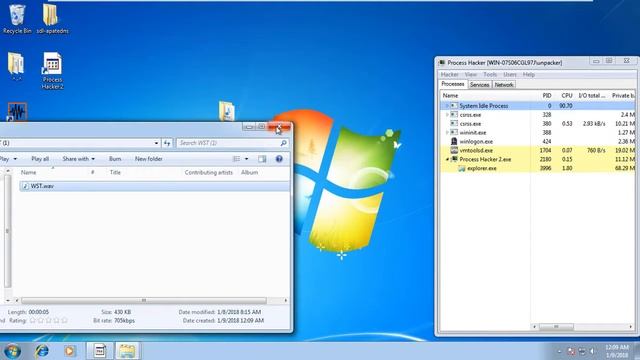Open the Tools menu in Process Hacker

click(x=490, y=75)
